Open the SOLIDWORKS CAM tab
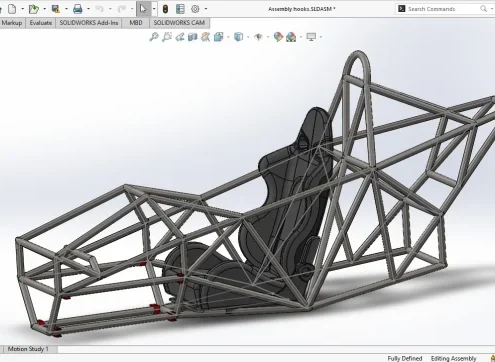 (179, 23)
